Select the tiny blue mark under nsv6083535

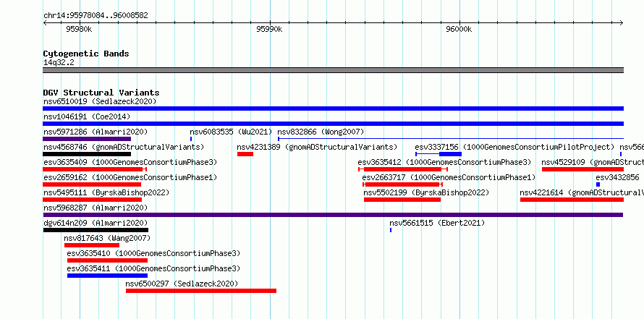click(191, 139)
